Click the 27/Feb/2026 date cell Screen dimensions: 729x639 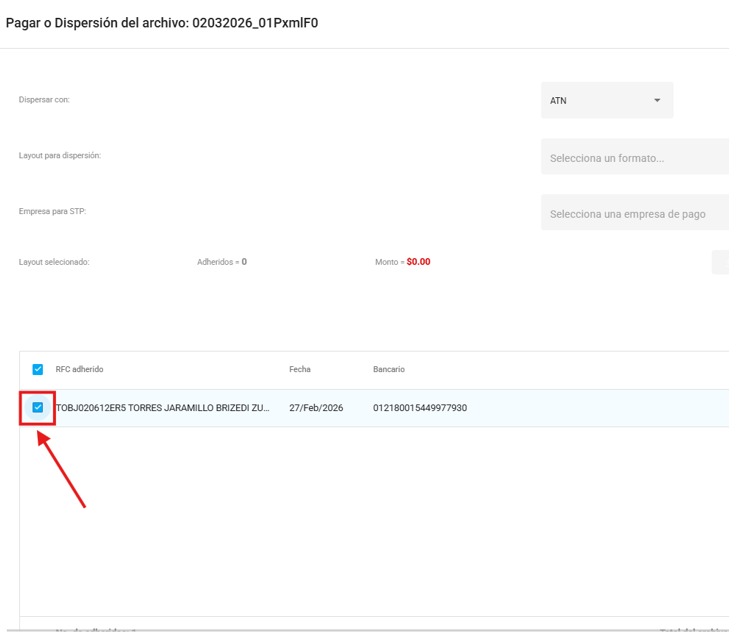point(316,408)
